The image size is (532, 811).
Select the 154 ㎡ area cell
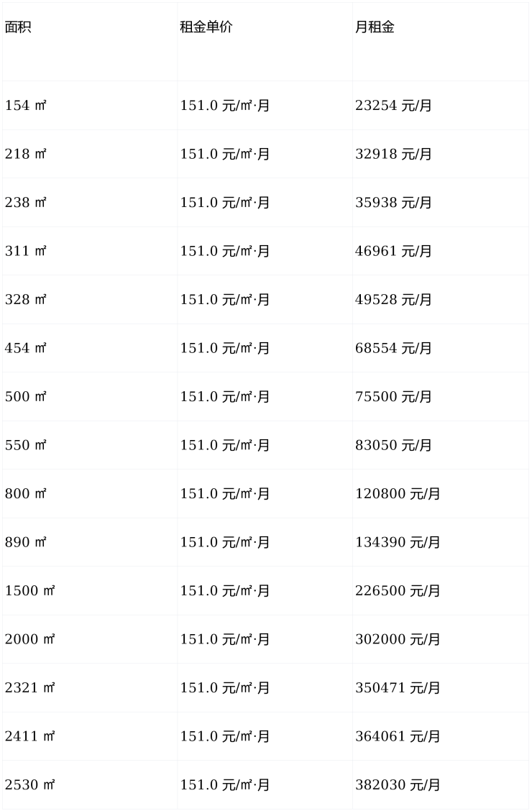[26, 106]
